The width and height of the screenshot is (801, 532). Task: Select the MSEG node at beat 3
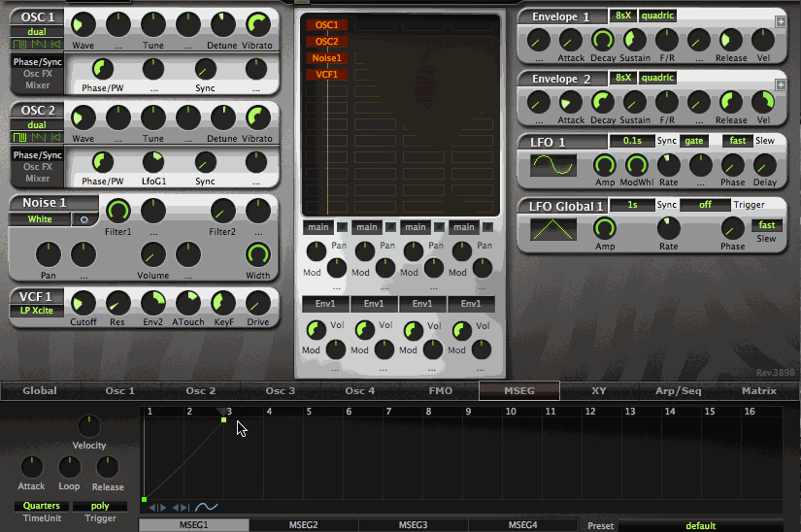click(223, 419)
